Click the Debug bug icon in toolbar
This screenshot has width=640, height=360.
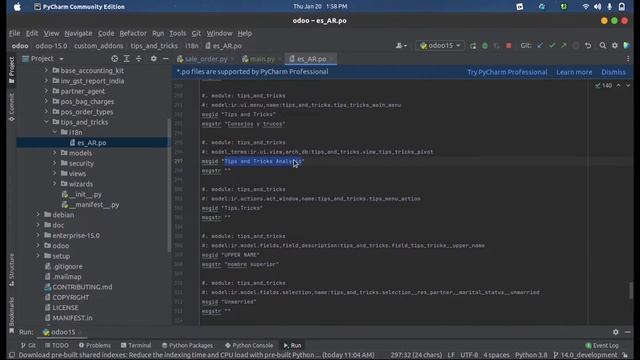485,46
